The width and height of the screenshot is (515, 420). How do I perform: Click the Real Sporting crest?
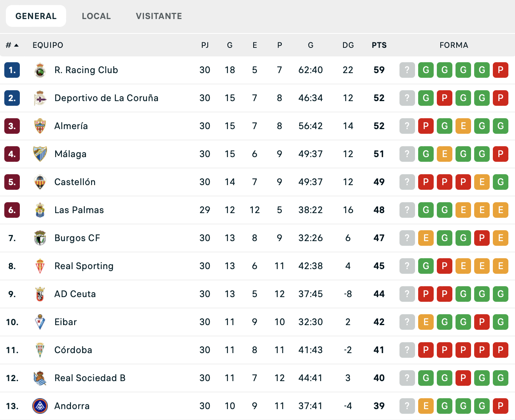click(x=40, y=266)
